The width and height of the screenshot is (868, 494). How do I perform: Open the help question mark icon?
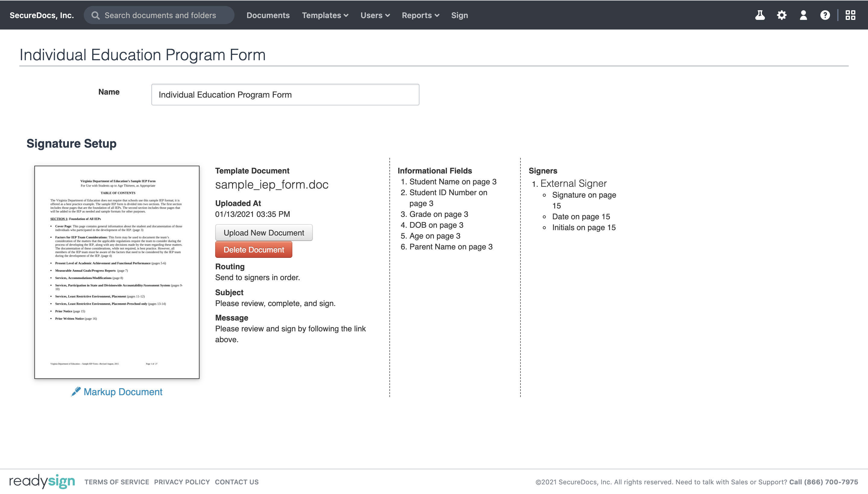[x=825, y=15]
